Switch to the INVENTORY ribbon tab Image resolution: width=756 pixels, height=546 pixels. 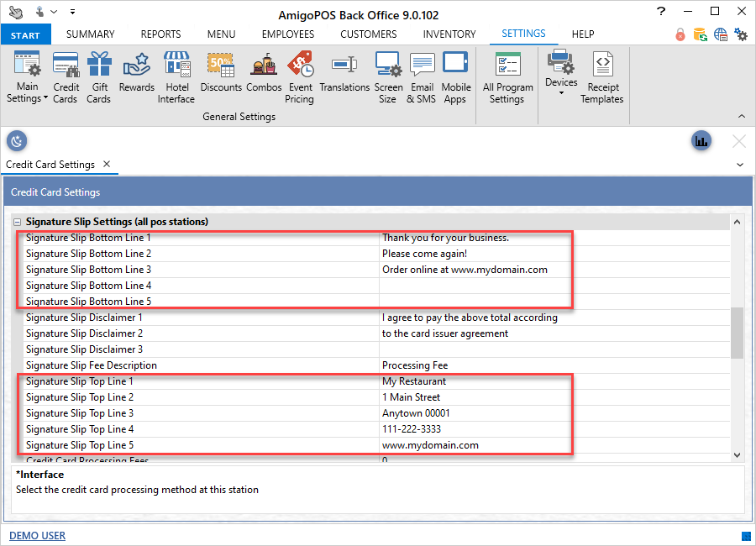tap(449, 34)
